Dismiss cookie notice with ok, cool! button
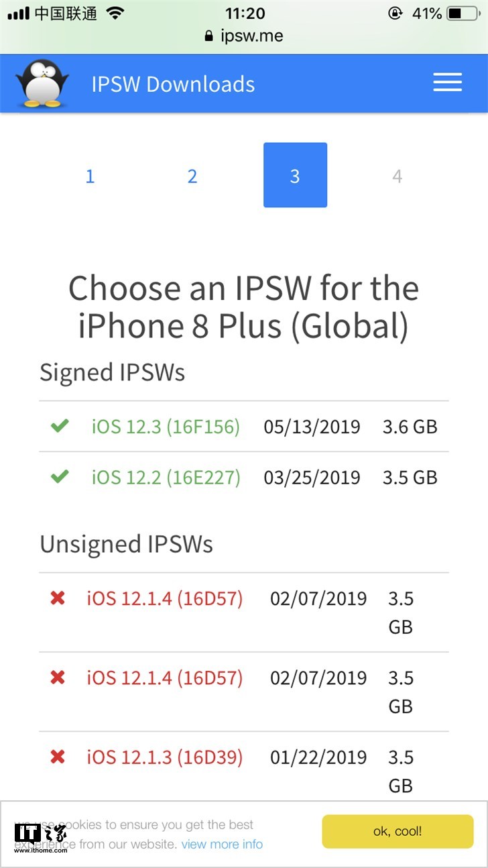 398,832
